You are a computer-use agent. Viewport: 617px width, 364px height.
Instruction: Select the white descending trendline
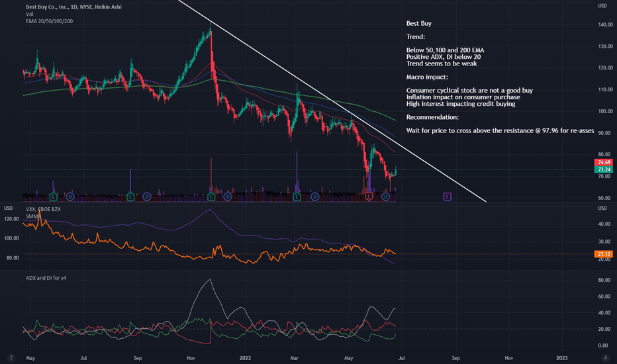coord(332,101)
